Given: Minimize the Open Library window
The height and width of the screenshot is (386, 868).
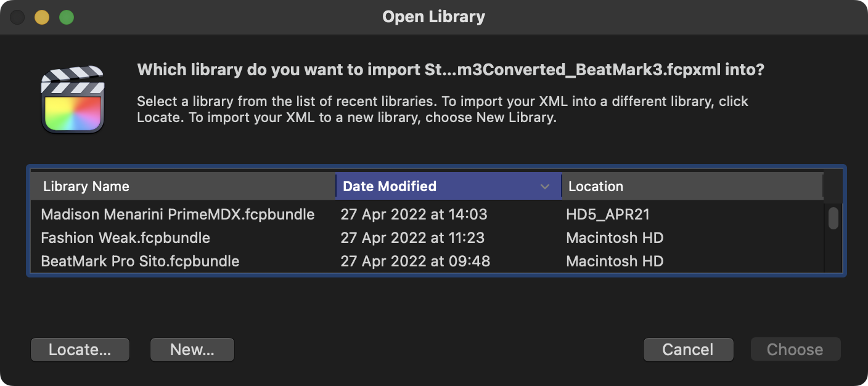Looking at the screenshot, I should pos(42,17).
